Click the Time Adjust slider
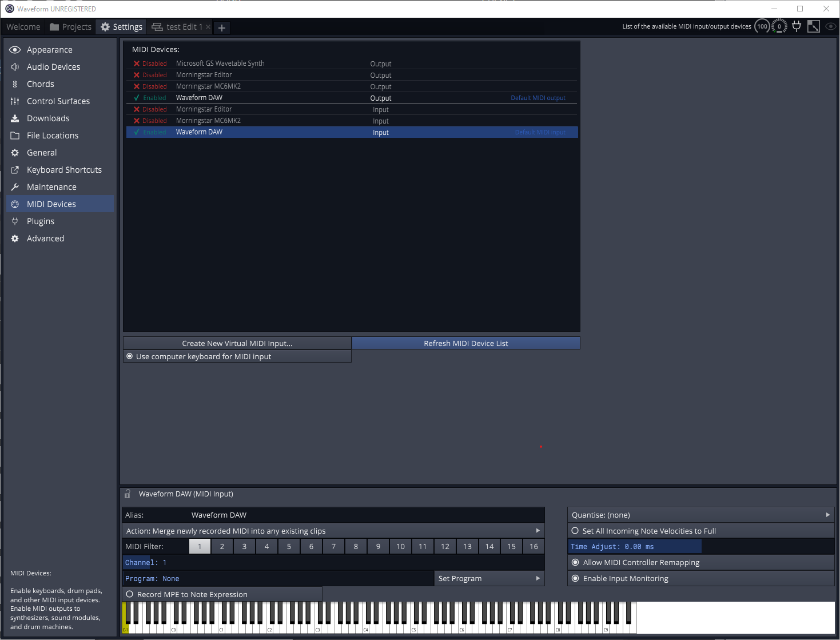The width and height of the screenshot is (840, 640). coord(635,547)
